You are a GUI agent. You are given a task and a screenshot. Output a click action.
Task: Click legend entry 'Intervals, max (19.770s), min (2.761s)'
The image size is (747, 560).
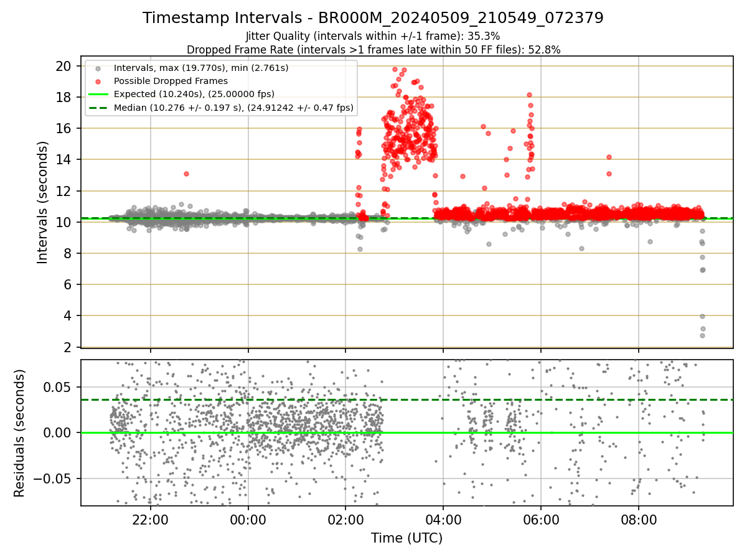[201, 67]
